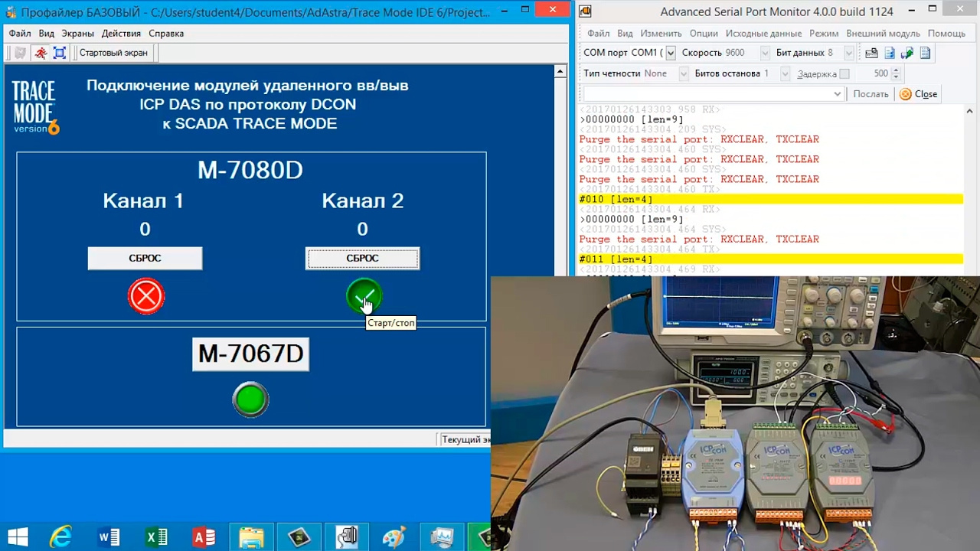Open the Экраны menu

[x=78, y=34]
